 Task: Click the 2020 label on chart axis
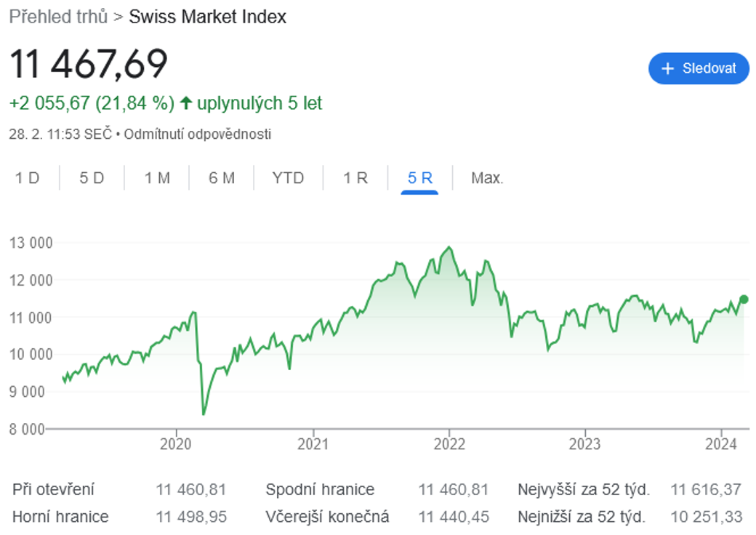pyautogui.click(x=175, y=444)
